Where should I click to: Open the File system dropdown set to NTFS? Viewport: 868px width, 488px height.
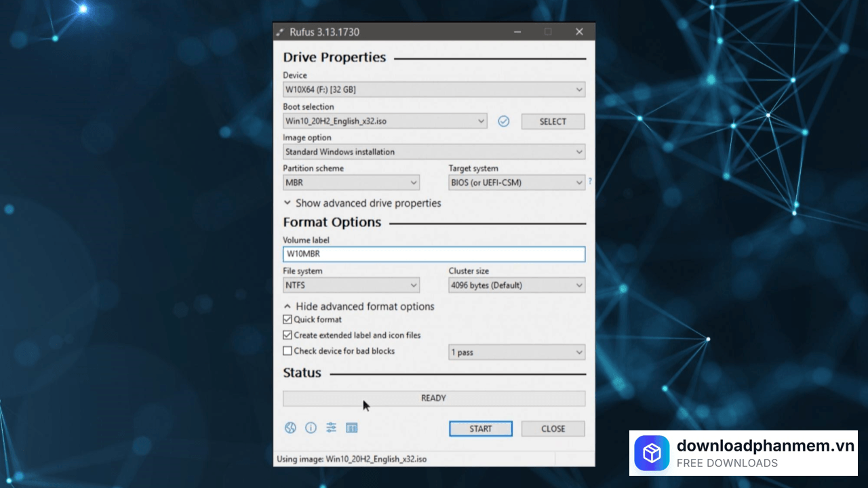351,285
